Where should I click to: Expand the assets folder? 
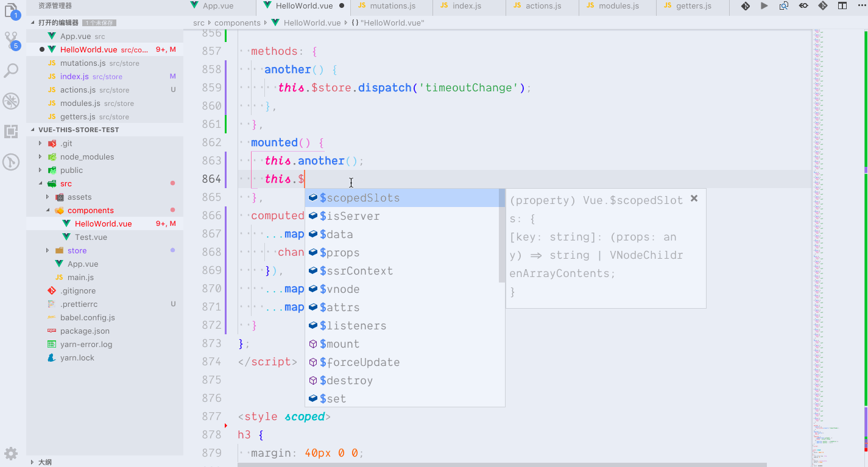(x=48, y=197)
